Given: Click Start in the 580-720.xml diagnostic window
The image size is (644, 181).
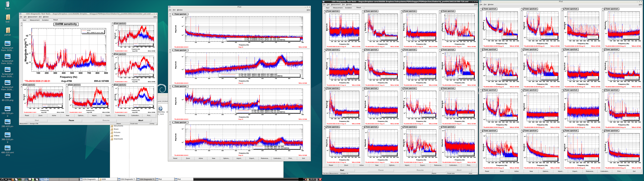Looking at the screenshot, I should coord(342,170).
